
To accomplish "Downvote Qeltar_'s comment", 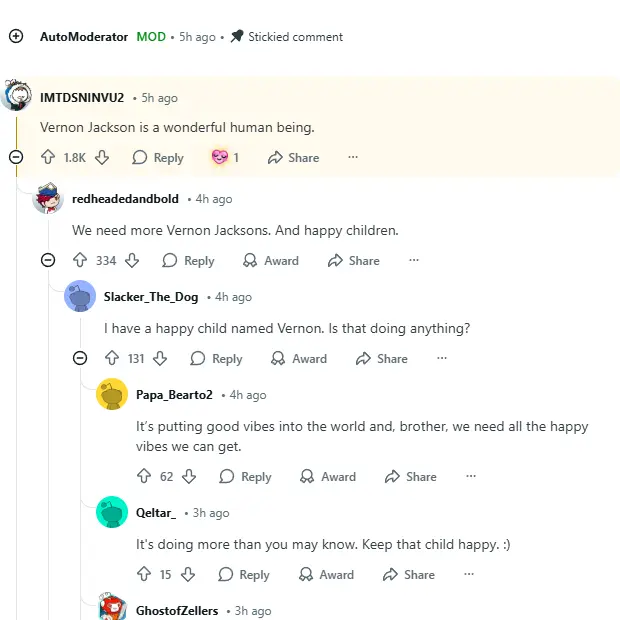I will [188, 575].
